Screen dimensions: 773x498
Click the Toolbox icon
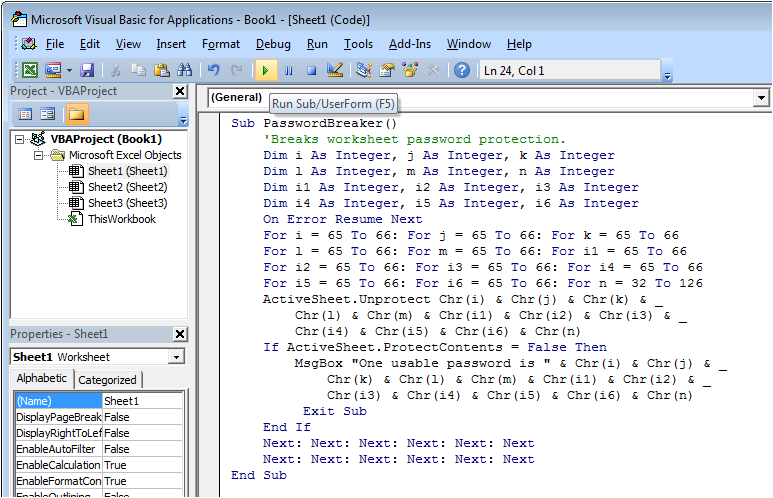click(434, 70)
